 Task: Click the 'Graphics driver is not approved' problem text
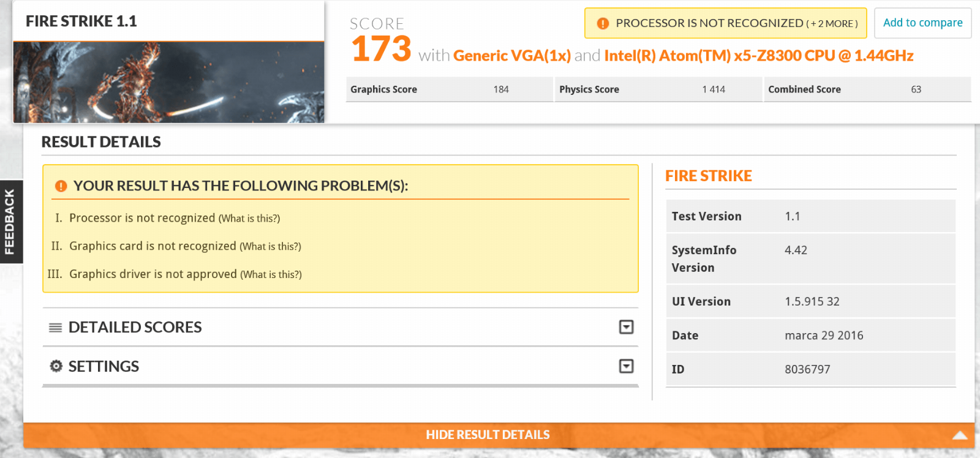coord(153,274)
